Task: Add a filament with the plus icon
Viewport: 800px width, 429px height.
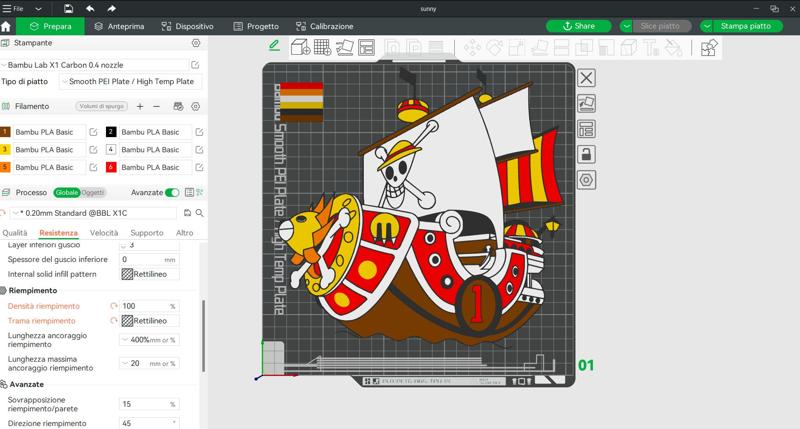Action: [140, 106]
